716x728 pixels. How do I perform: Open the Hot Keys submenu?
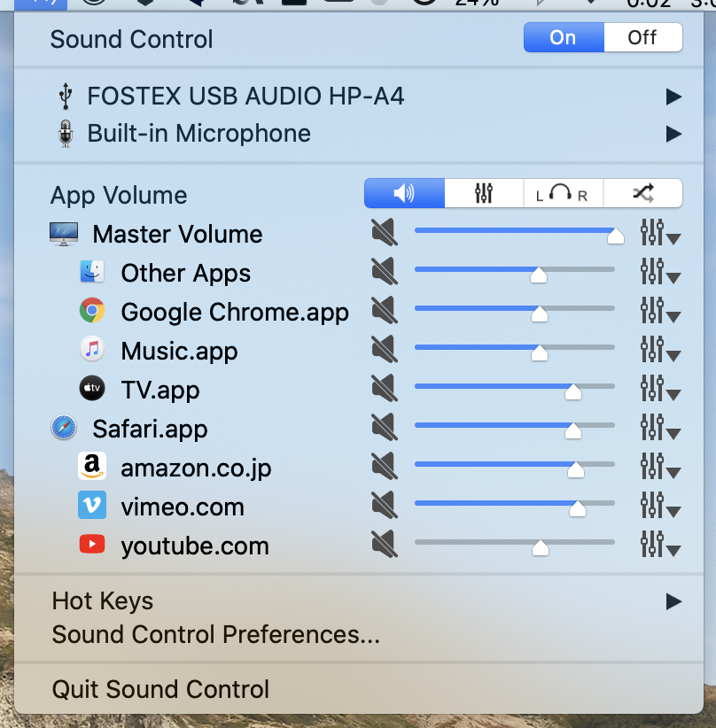click(359, 601)
